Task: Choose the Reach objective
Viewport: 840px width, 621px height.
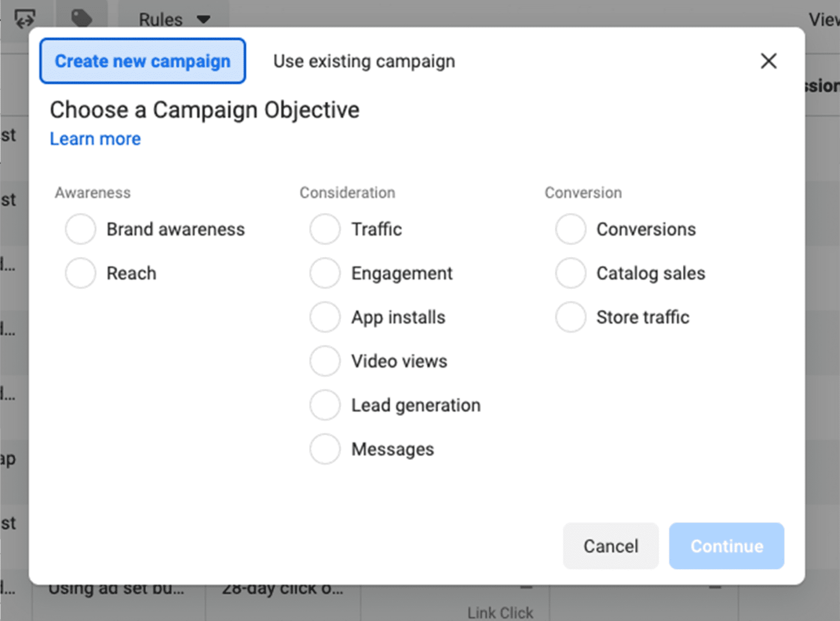Action: tap(80, 273)
